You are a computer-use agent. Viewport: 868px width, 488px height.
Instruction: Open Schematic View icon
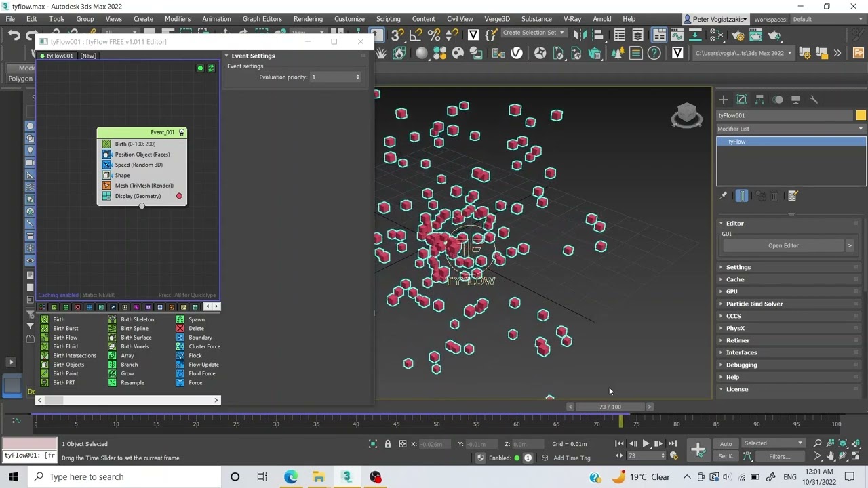696,35
